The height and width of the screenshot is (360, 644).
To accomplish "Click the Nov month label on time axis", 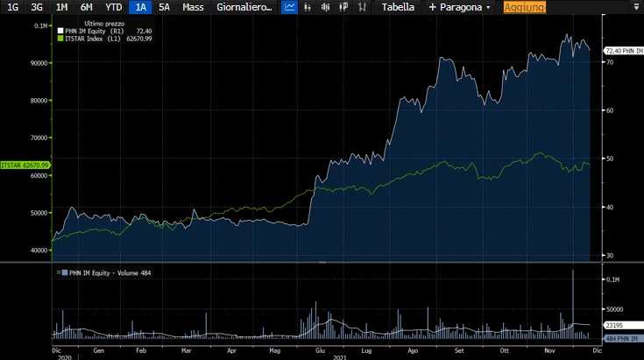I will (549, 350).
